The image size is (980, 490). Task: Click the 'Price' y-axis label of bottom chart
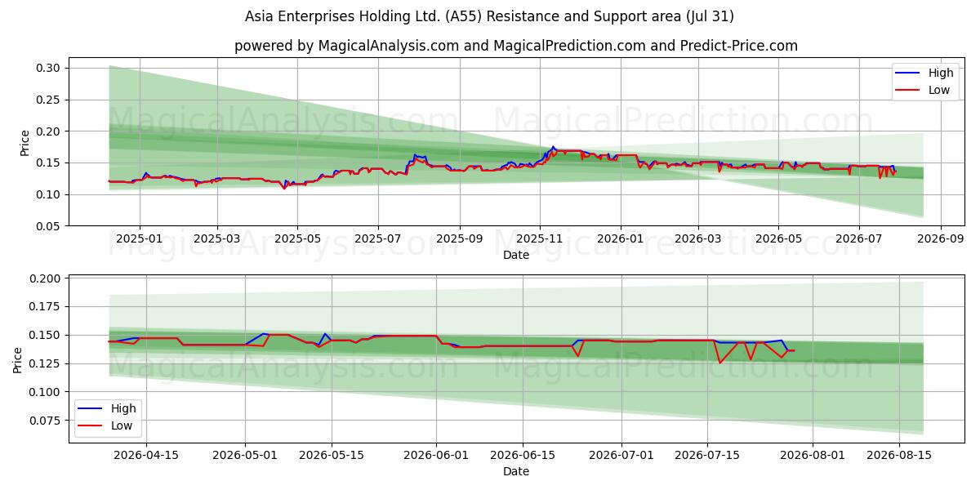click(19, 360)
